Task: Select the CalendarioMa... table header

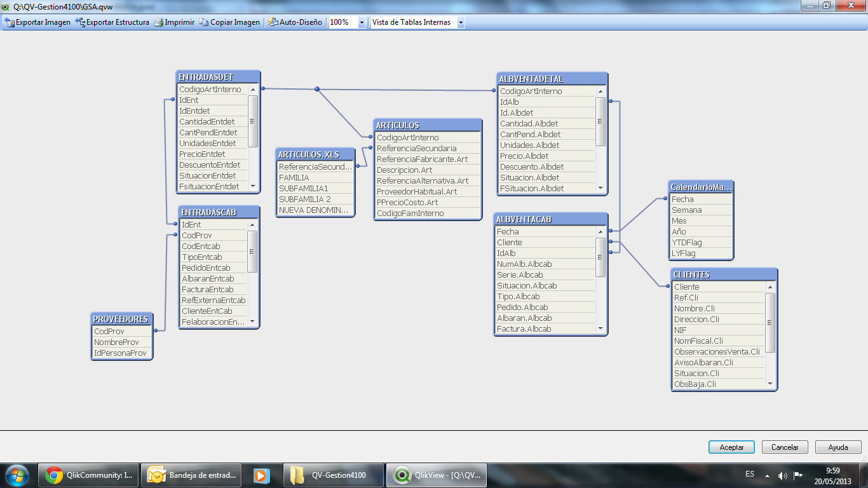Action: pos(702,187)
